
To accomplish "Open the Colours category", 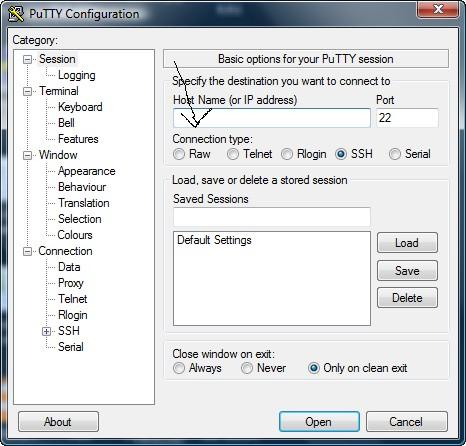I will 75,235.
